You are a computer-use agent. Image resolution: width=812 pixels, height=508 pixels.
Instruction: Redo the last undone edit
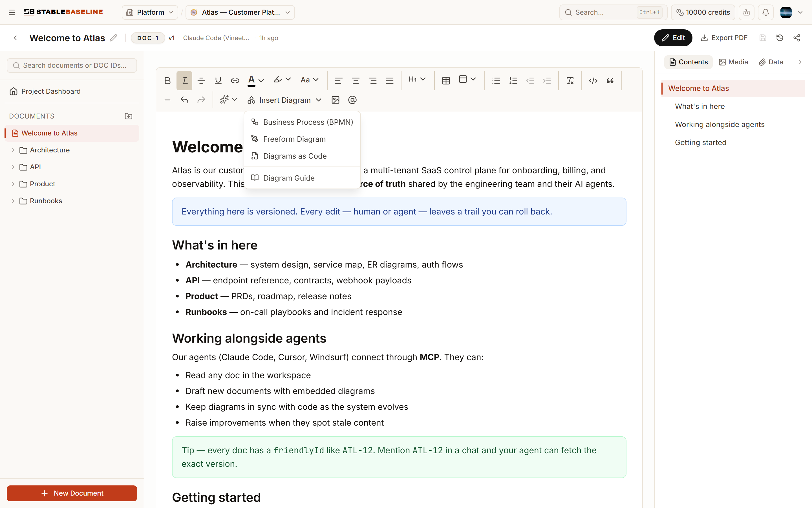coord(201,100)
